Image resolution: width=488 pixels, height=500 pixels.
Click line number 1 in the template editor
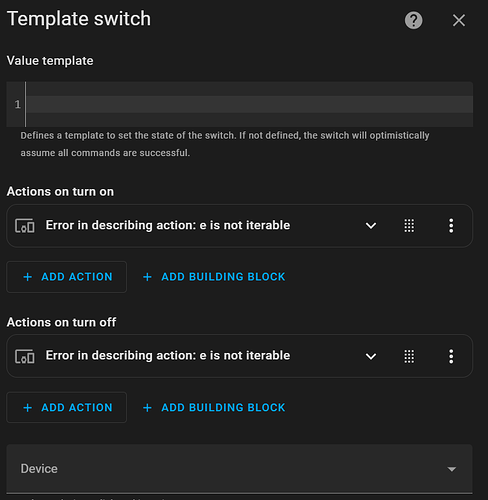(x=17, y=105)
